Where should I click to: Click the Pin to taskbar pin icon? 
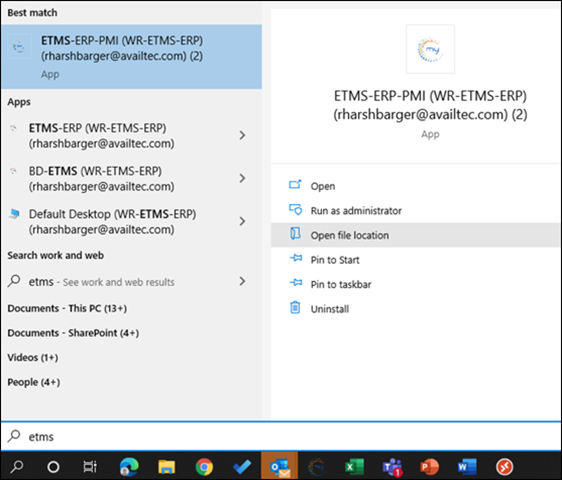(x=296, y=282)
